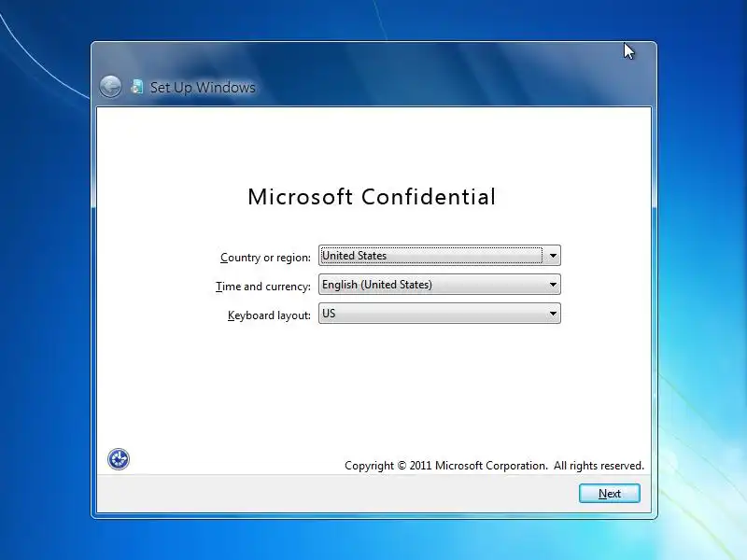This screenshot has height=560, width=747.
Task: Click the Time and currency label
Action: [262, 287]
